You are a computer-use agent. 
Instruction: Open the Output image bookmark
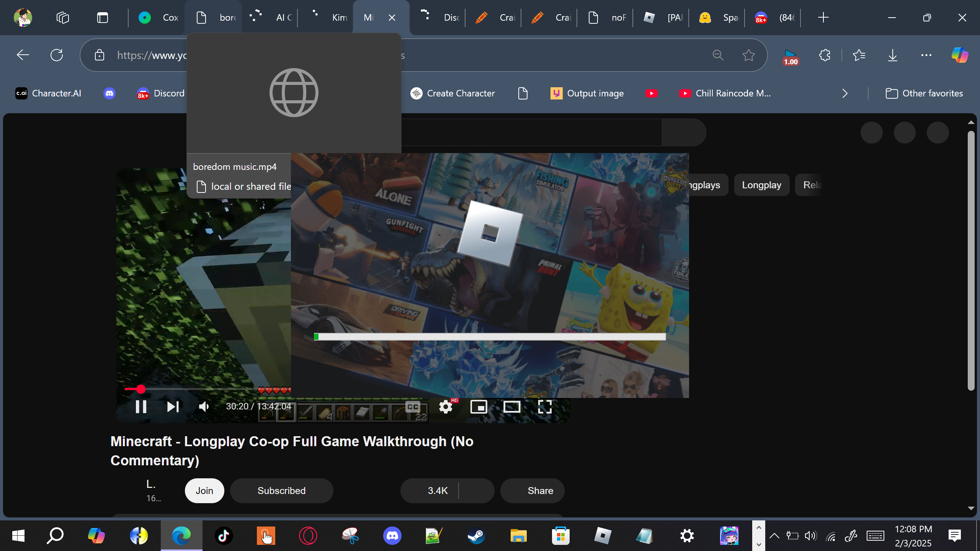coord(587,93)
